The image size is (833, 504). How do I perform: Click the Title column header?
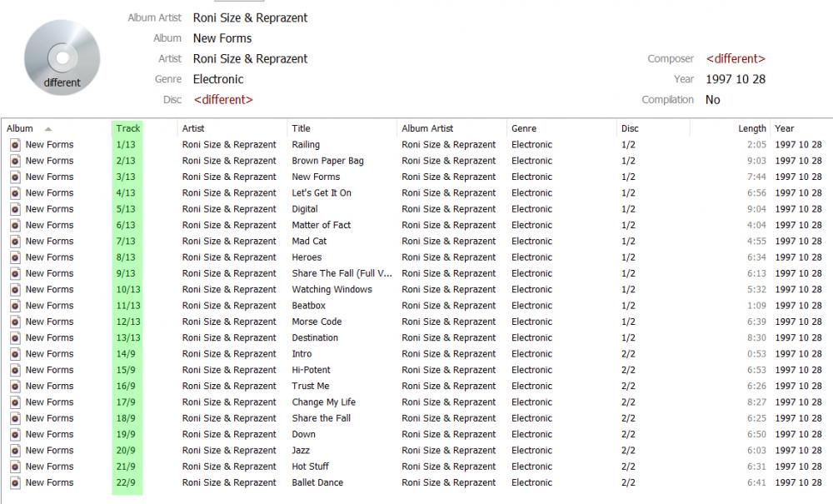pyautogui.click(x=302, y=128)
